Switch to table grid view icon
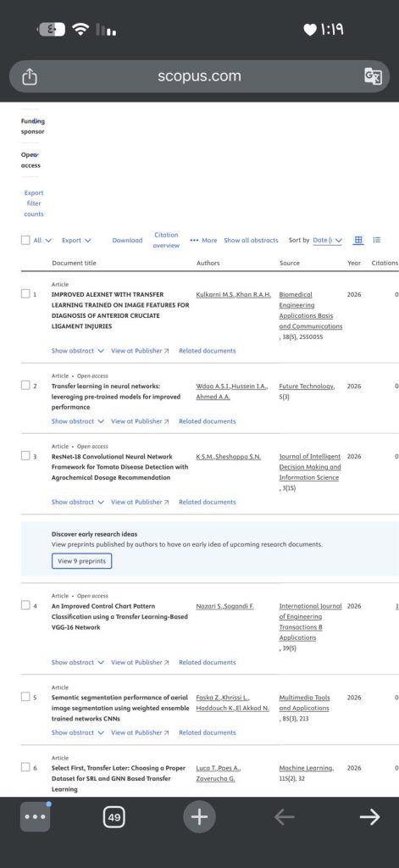Viewport: 399px width, 868px height. point(358,240)
